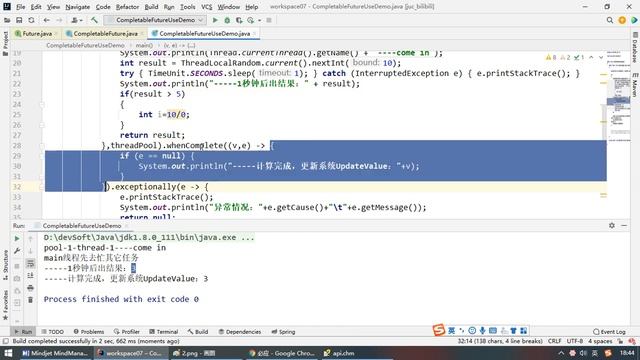The width and height of the screenshot is (640, 360).
Task: Click the CompletableFutureUseDemo breadcrumb
Action: click(x=85, y=45)
